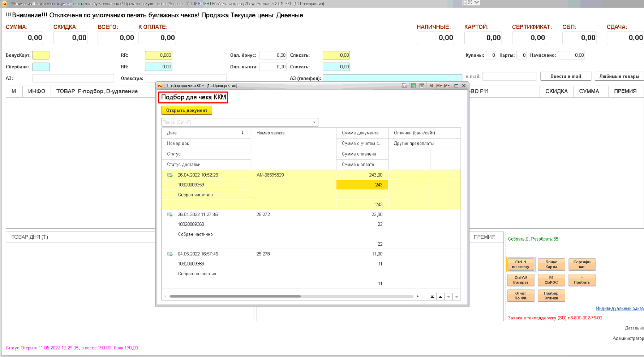Click the yellow БонусКарт field
644x357 pixels.
41,55
